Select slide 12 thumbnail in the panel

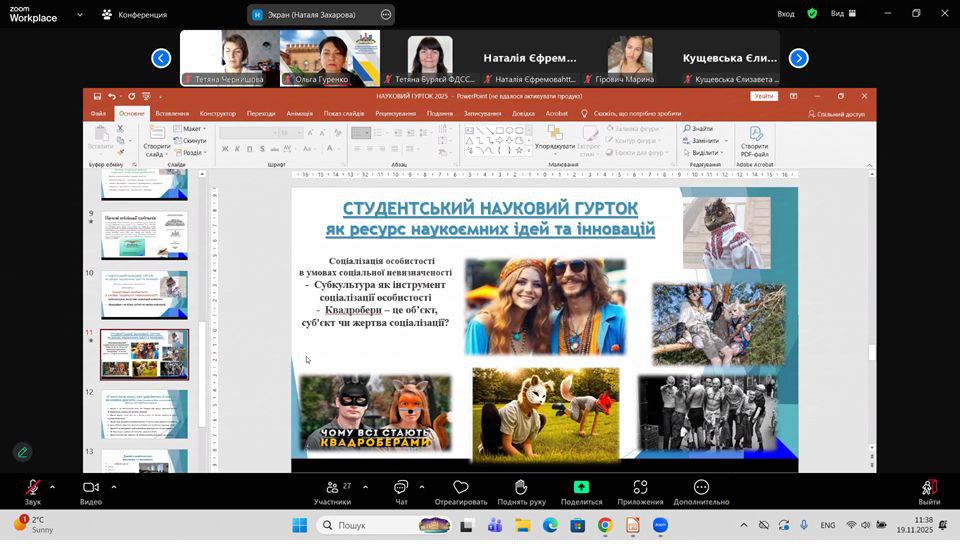(144, 413)
